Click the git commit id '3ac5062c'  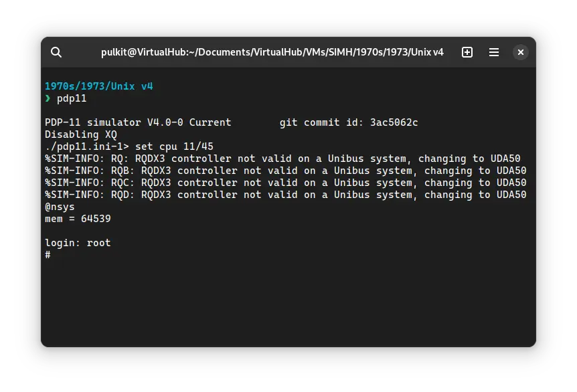click(x=394, y=122)
